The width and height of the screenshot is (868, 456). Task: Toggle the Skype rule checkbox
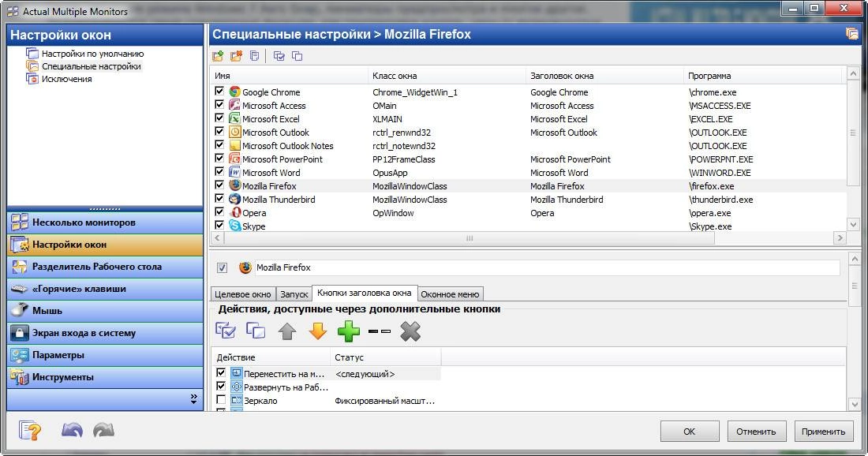220,225
